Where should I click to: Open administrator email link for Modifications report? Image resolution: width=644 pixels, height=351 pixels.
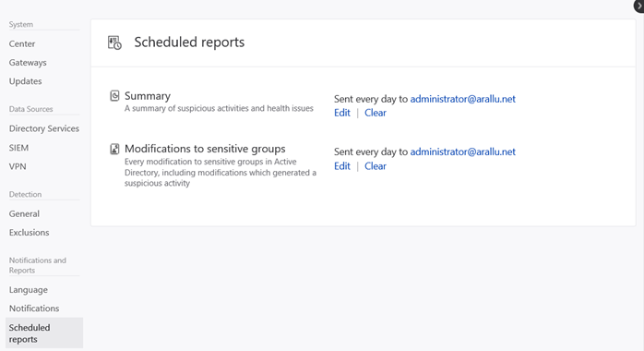point(463,151)
